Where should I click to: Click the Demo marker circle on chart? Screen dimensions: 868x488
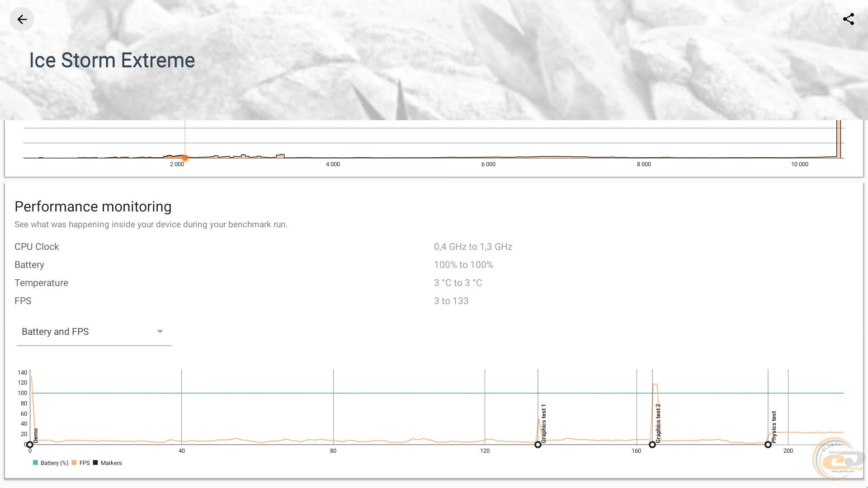tap(30, 445)
